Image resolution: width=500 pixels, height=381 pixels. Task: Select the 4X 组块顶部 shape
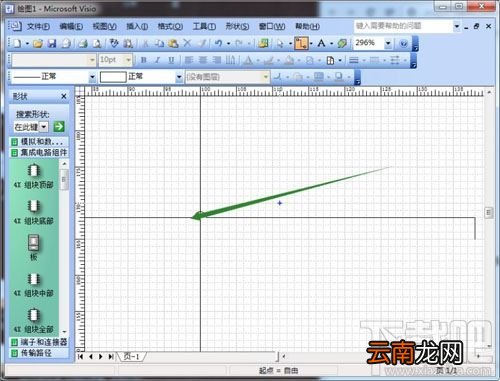[x=33, y=176]
